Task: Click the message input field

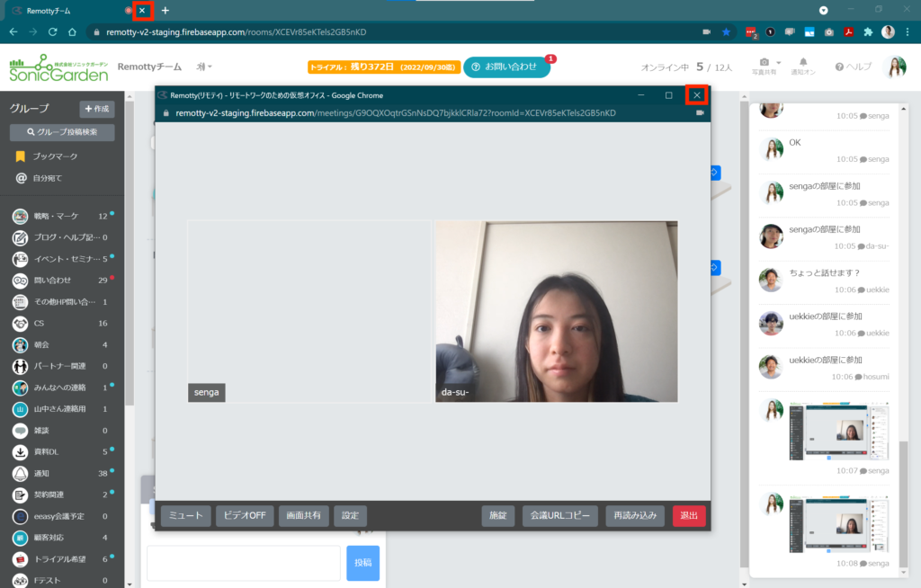Action: pyautogui.click(x=243, y=563)
